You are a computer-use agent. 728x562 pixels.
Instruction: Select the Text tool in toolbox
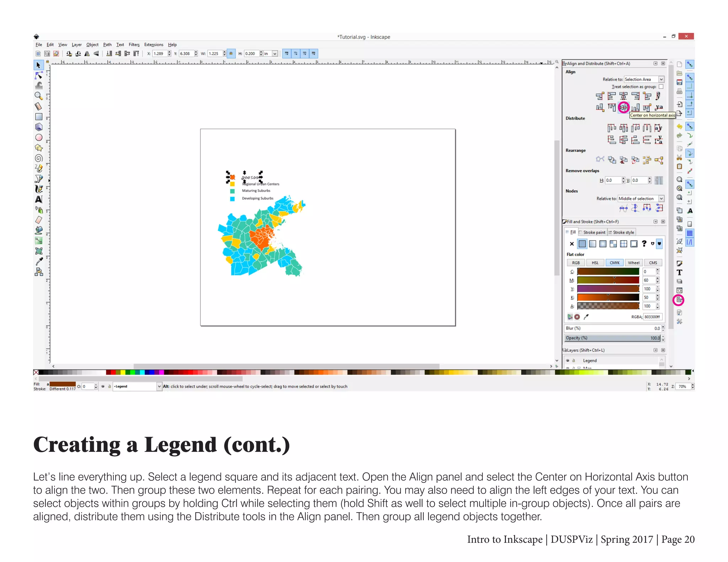click(38, 199)
